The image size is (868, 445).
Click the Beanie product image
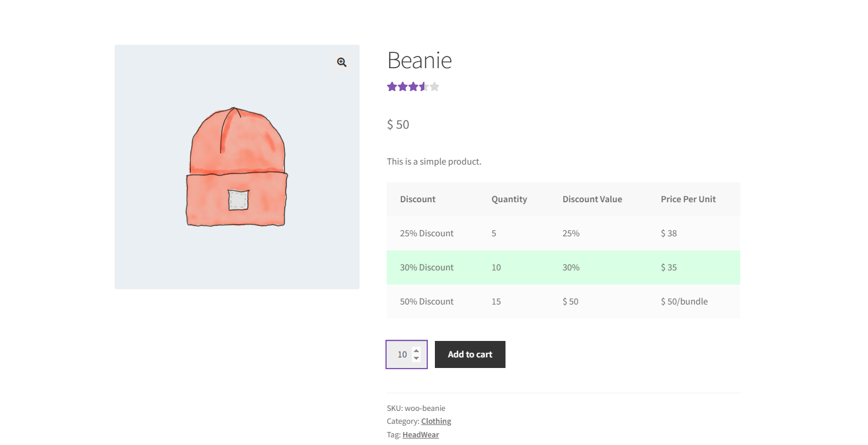point(237,166)
